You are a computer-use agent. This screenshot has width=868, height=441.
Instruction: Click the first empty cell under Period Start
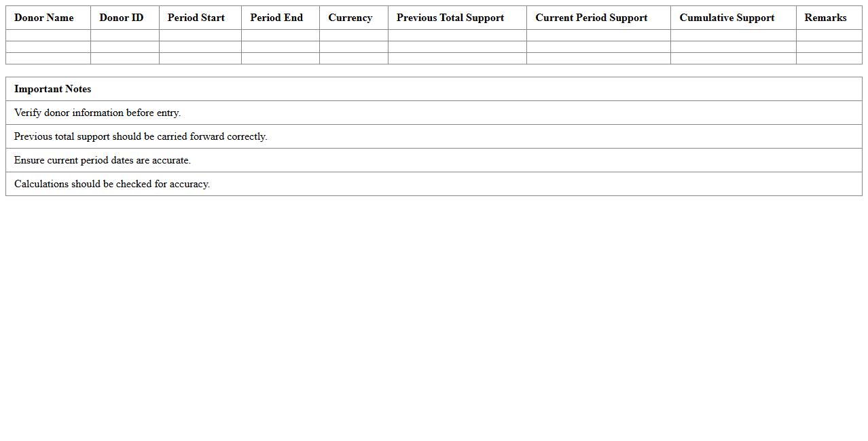200,35
